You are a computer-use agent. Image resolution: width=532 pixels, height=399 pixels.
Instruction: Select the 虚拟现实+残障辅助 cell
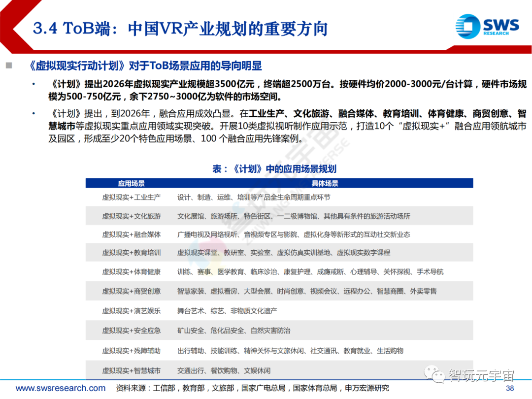point(132,351)
